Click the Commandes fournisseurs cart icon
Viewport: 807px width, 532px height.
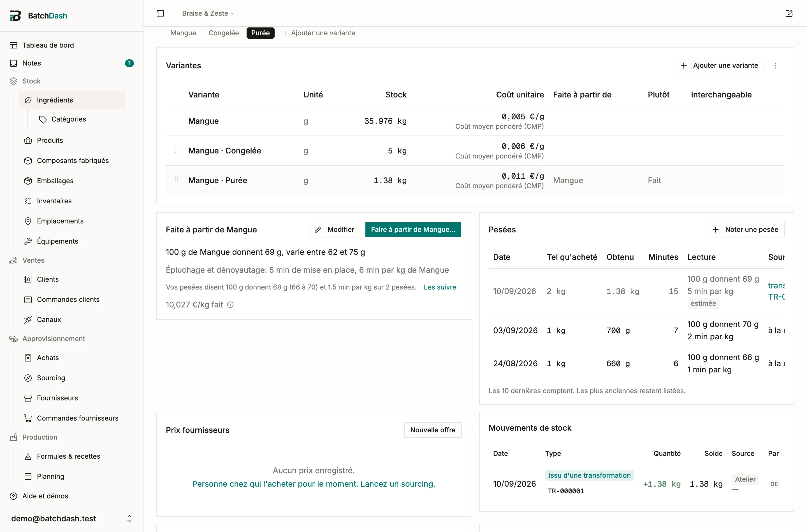pos(28,418)
